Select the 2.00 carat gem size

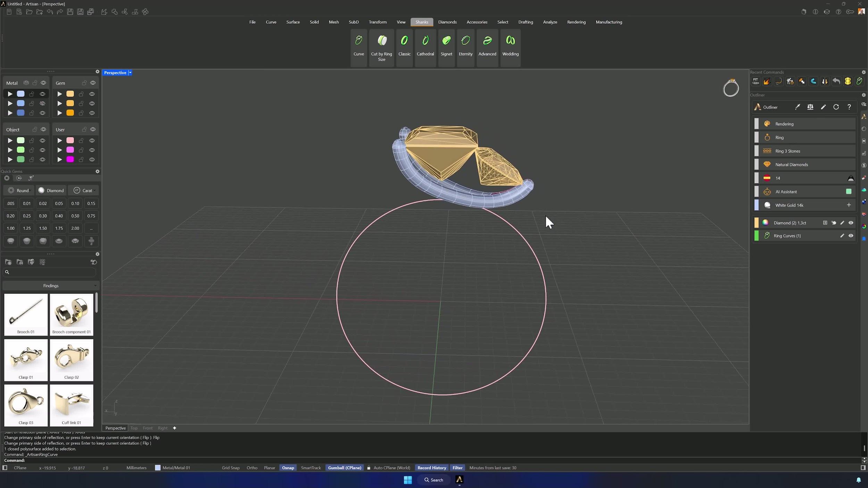click(x=75, y=228)
